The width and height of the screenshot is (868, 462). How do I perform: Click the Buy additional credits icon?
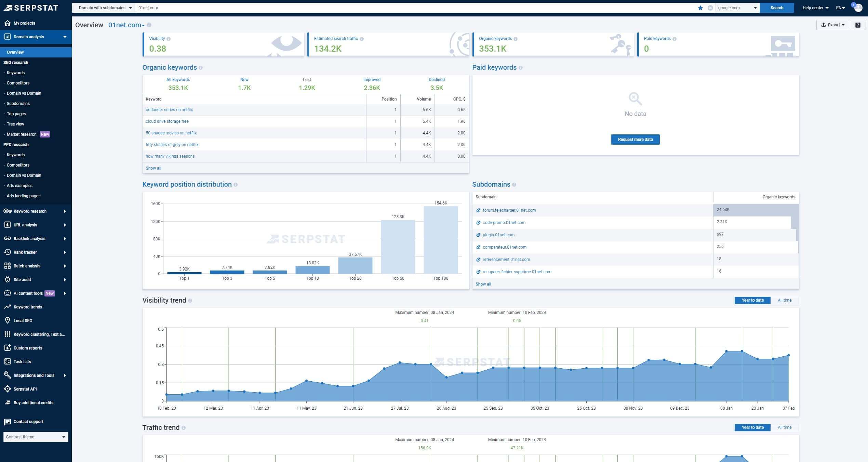(8, 403)
